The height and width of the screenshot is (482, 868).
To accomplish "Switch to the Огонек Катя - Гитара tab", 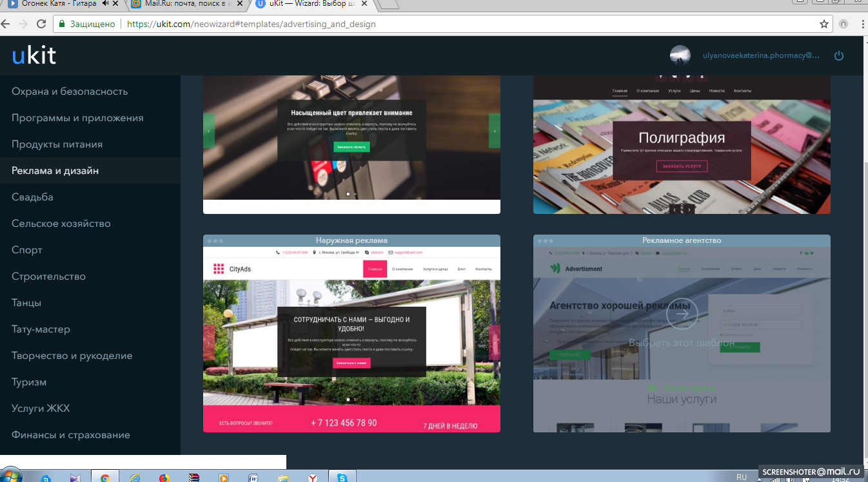I will pyautogui.click(x=58, y=4).
